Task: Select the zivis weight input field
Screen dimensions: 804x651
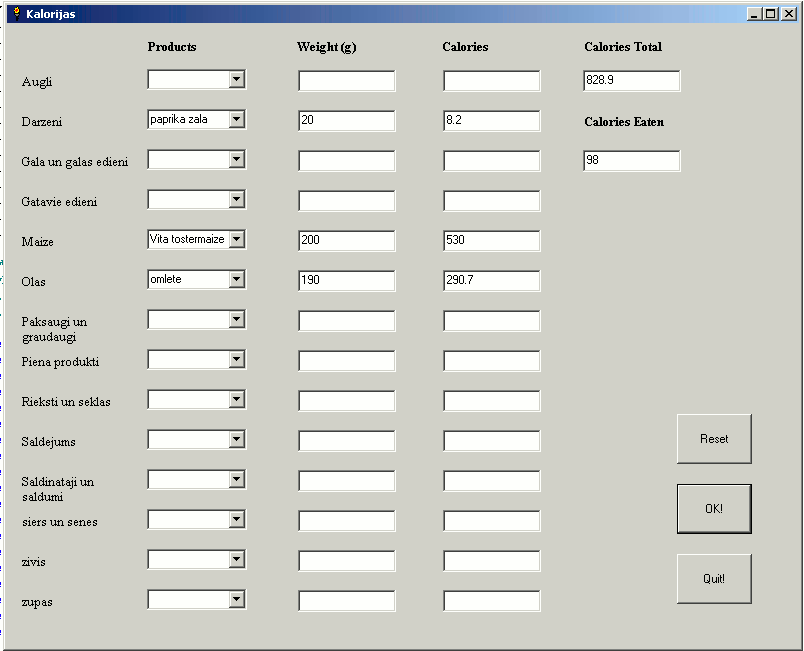Action: tap(346, 561)
